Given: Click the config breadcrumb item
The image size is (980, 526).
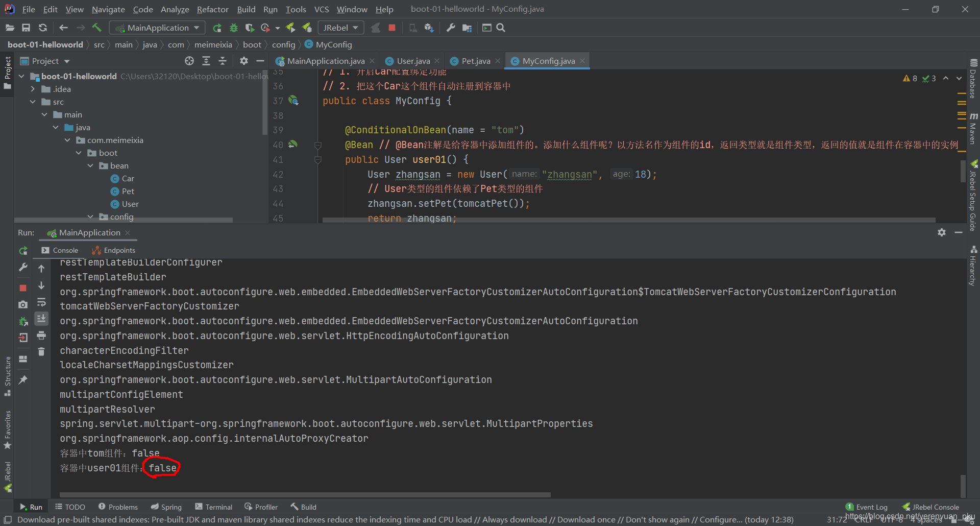Looking at the screenshot, I should pyautogui.click(x=284, y=44).
